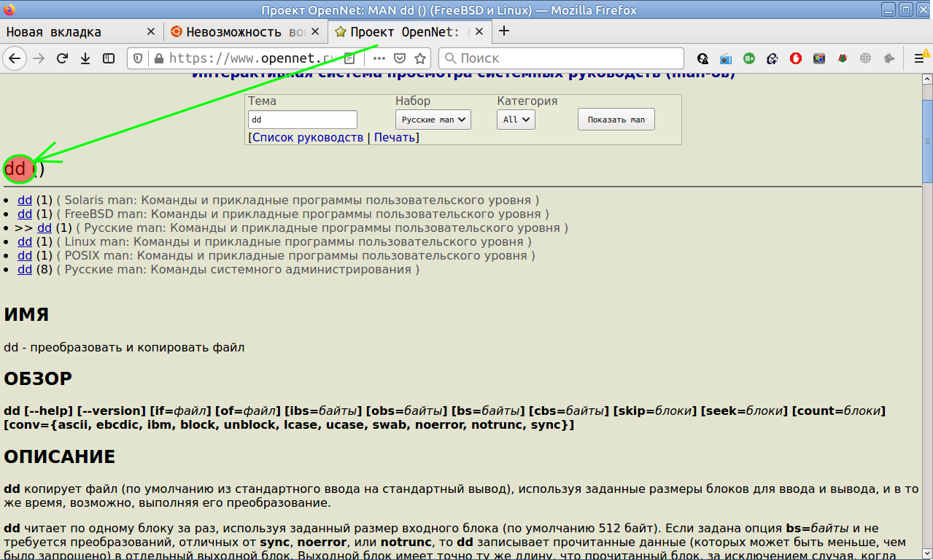
Task: Click the black circle warning extension icon
Action: tap(702, 58)
